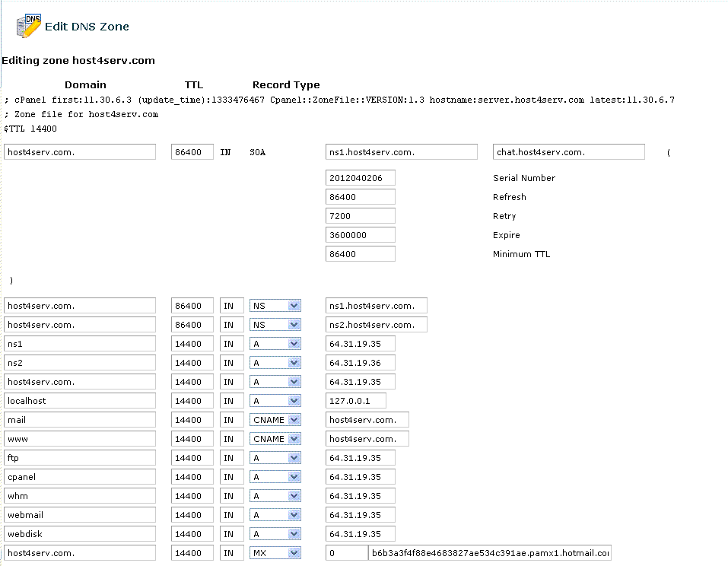Image resolution: width=728 pixels, height=566 pixels.
Task: Expand the CNAME dropdown for mail record
Action: (275, 420)
